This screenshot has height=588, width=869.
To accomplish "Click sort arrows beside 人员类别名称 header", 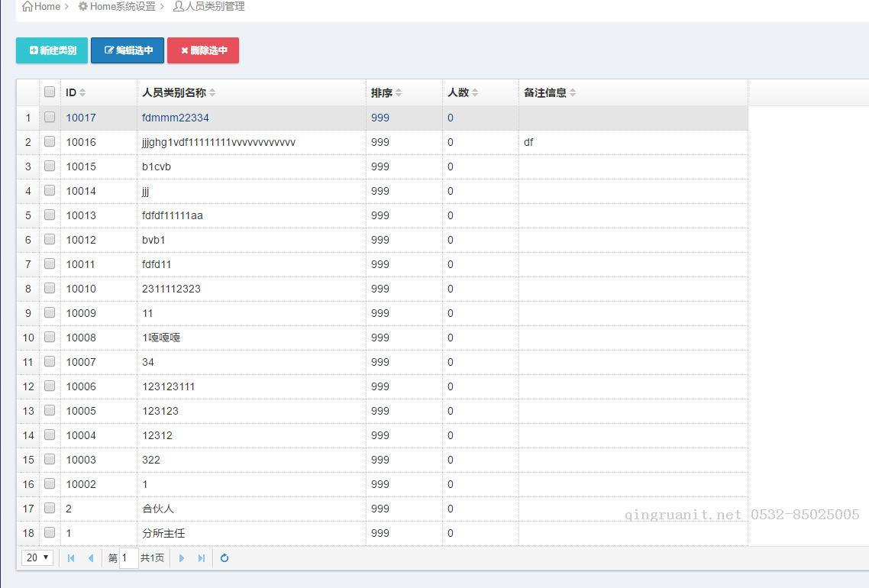I will [x=212, y=93].
